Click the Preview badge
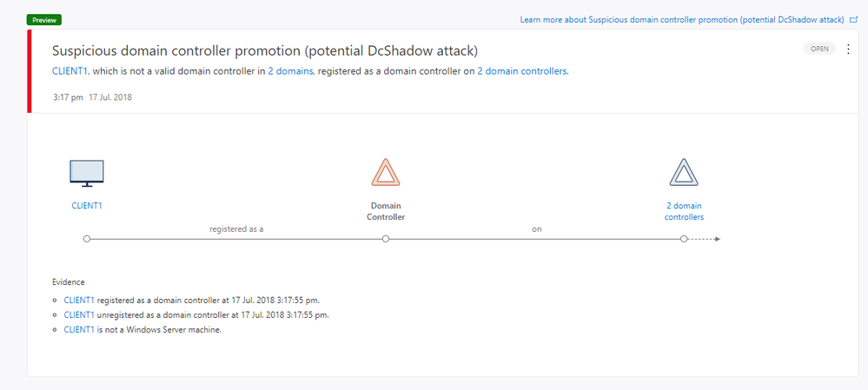 [x=44, y=19]
